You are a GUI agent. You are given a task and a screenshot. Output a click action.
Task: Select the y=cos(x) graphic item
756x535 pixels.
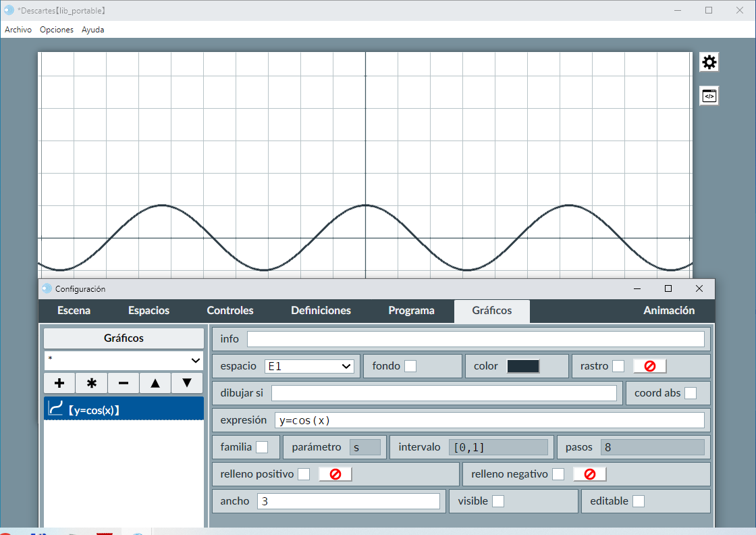click(124, 409)
